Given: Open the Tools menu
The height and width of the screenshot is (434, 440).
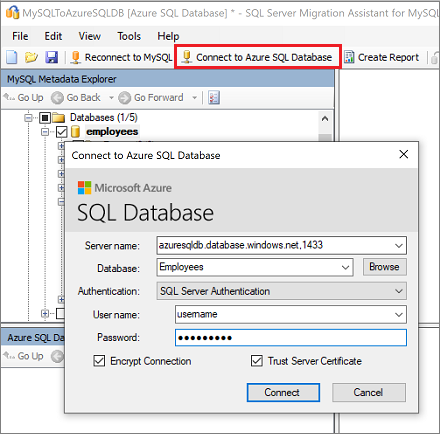Looking at the screenshot, I should [x=129, y=36].
